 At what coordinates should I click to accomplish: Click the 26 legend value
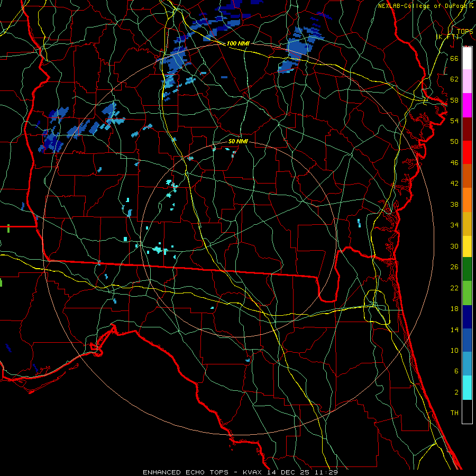(454, 267)
